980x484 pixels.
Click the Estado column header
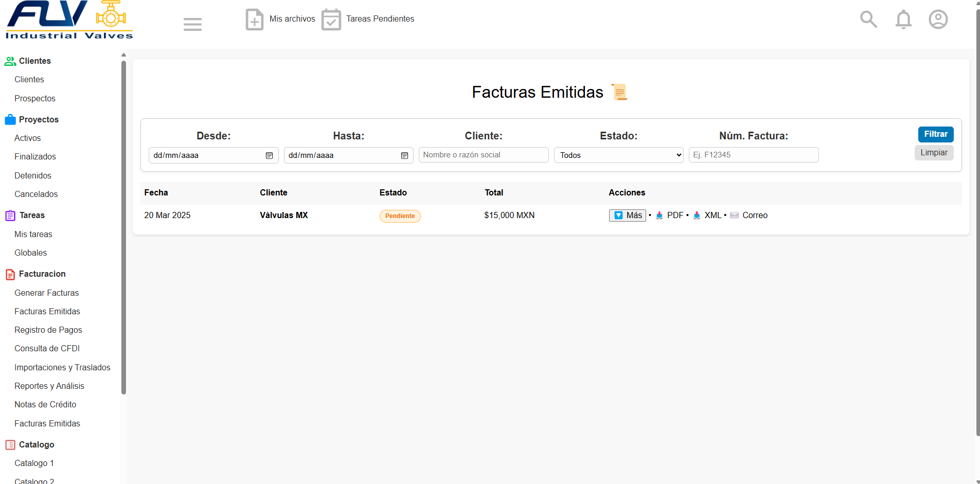(393, 193)
